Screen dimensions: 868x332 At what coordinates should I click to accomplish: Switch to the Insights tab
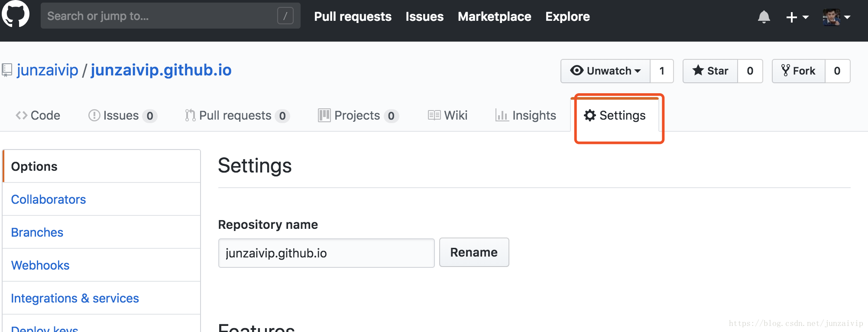(x=526, y=115)
